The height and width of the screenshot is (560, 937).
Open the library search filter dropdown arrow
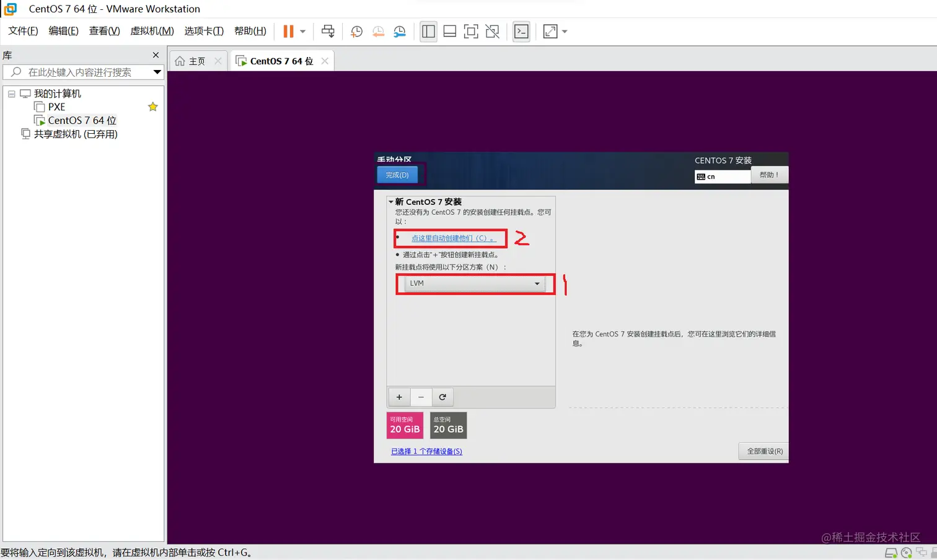(x=157, y=72)
